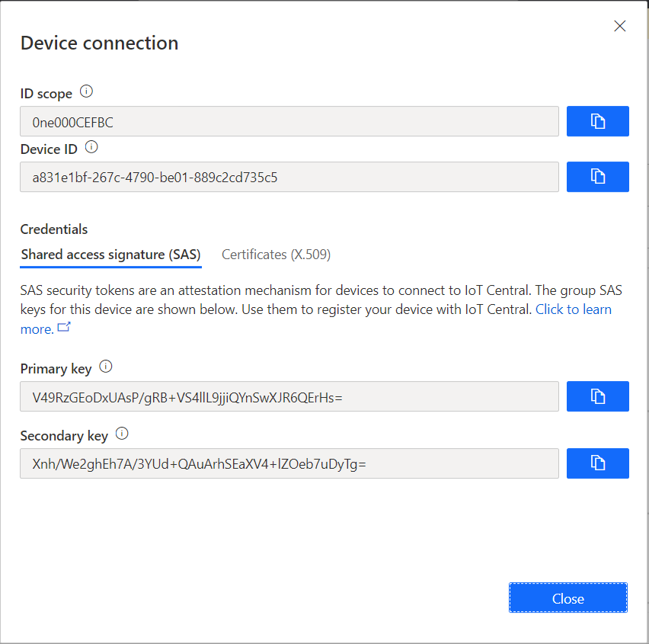
Task: Click inside the Primary key field
Action: (289, 396)
